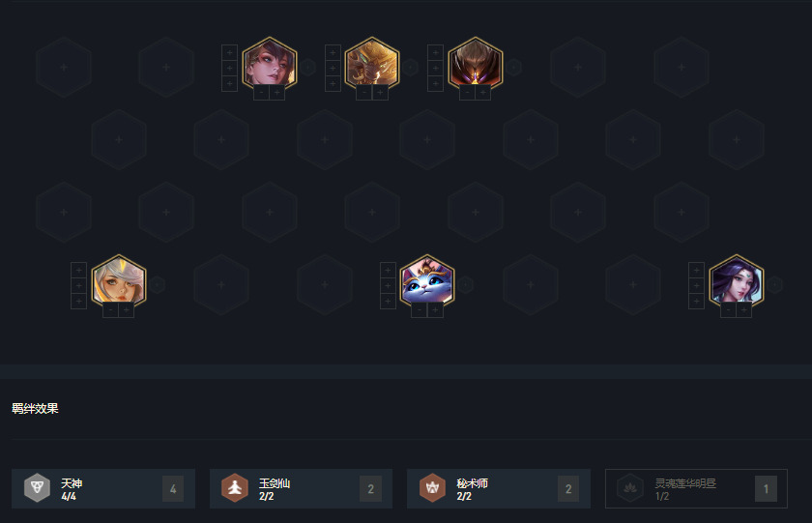This screenshot has width=812, height=523.
Task: Pick the white-haired female champion portrait
Action: point(119,280)
